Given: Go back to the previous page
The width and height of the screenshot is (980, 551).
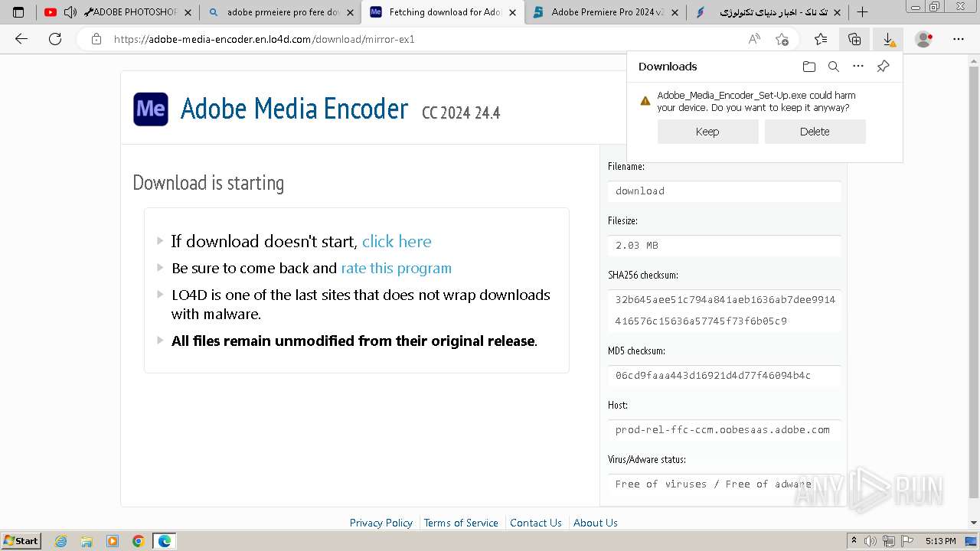Looking at the screenshot, I should [x=21, y=39].
